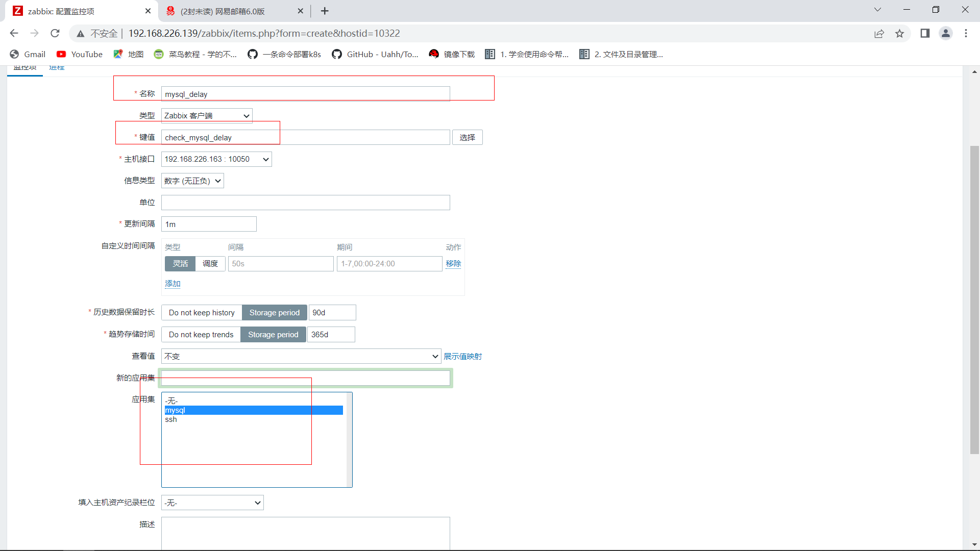
Task: Choose Do not keep trends option
Action: coord(201,335)
